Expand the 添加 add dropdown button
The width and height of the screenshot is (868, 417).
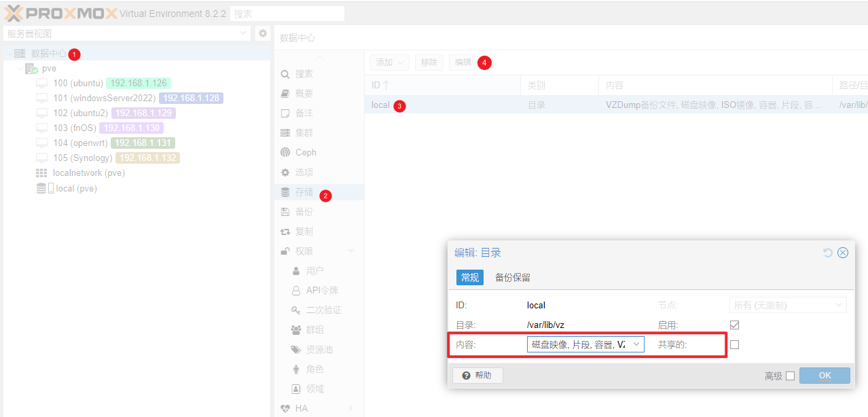point(390,62)
